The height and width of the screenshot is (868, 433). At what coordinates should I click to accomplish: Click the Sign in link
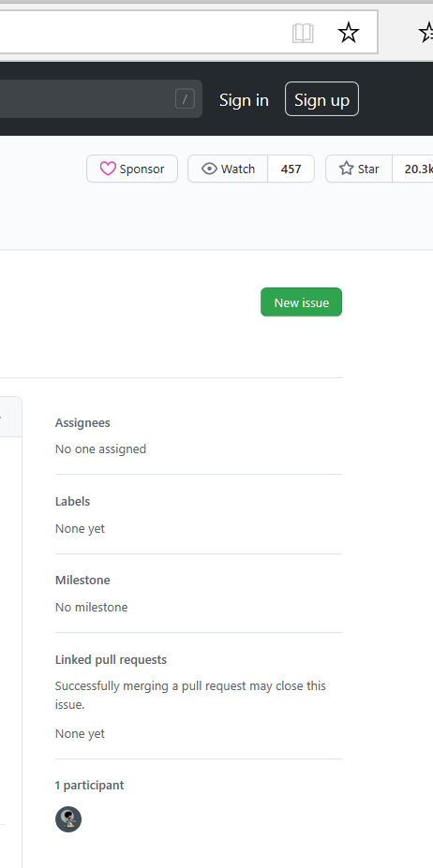point(244,99)
